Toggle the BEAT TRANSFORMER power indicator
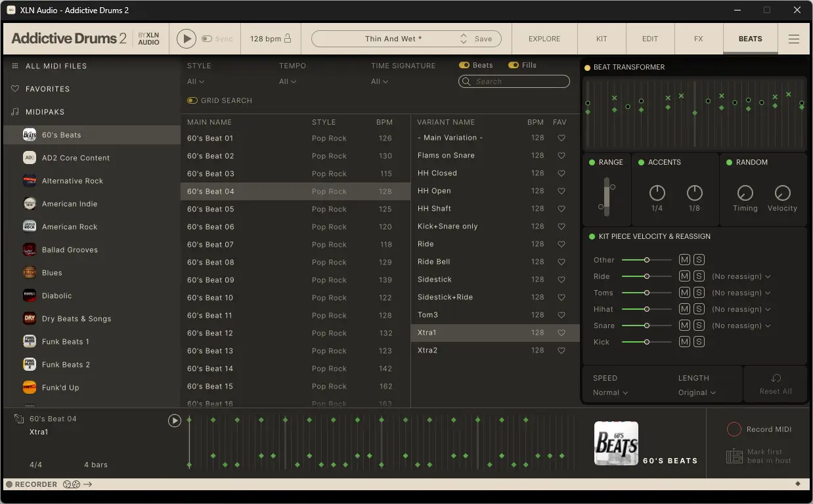Image resolution: width=813 pixels, height=504 pixels. click(x=587, y=67)
